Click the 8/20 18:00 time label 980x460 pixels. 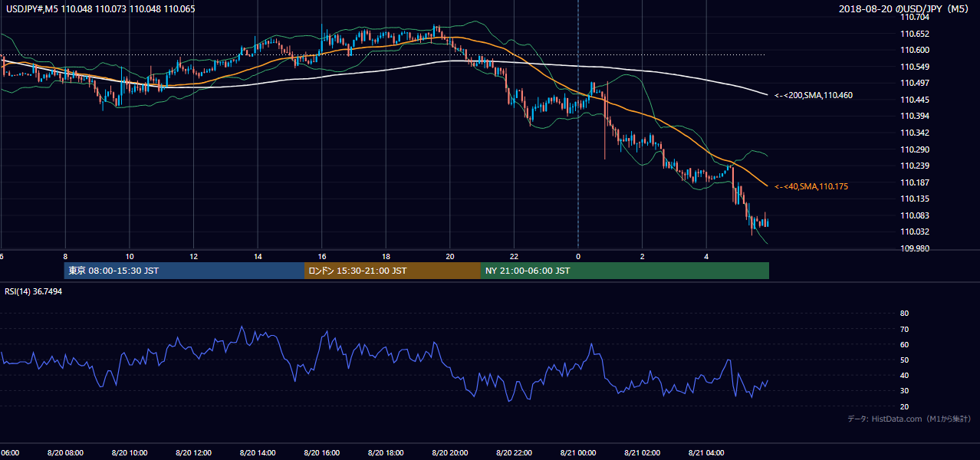386,452
